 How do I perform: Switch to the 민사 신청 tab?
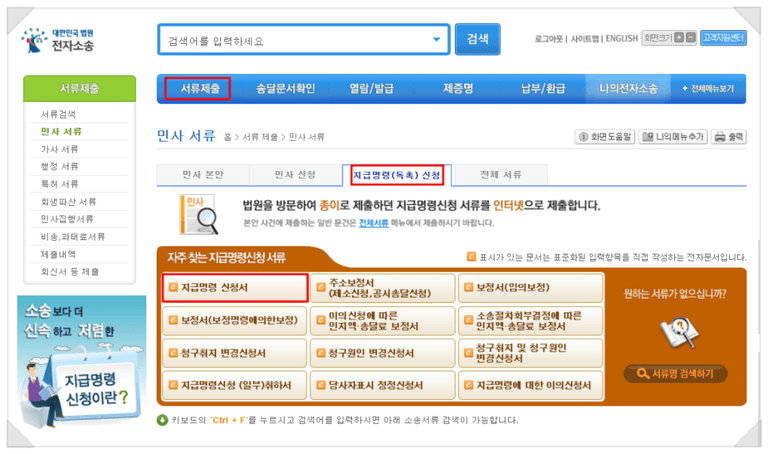tap(294, 175)
